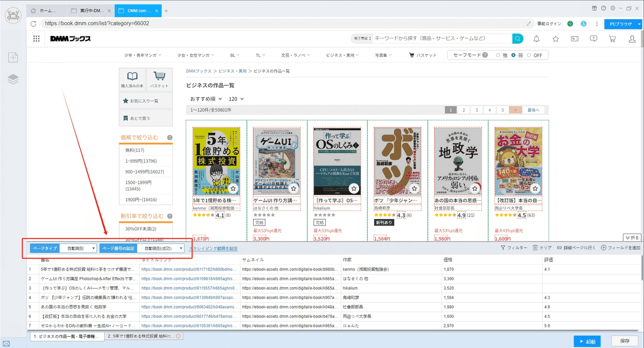The width and height of the screenshot is (644, 348).
Task: Click the blue round icon next to green one
Action: [583, 24]
